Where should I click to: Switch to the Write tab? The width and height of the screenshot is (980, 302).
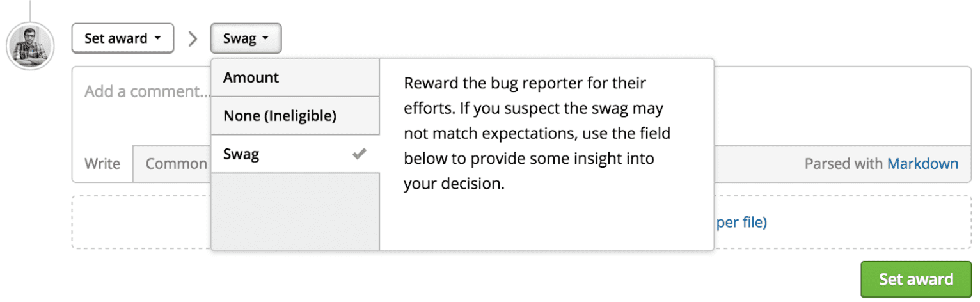pyautogui.click(x=102, y=164)
